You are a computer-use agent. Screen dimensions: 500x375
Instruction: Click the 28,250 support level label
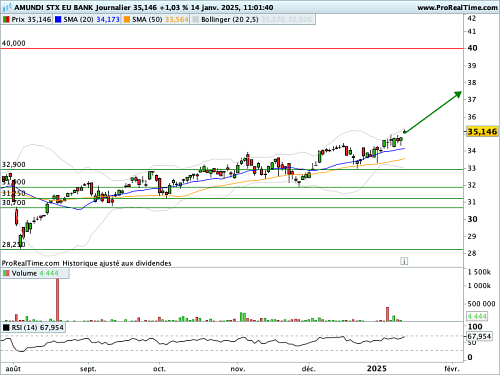tap(13, 245)
